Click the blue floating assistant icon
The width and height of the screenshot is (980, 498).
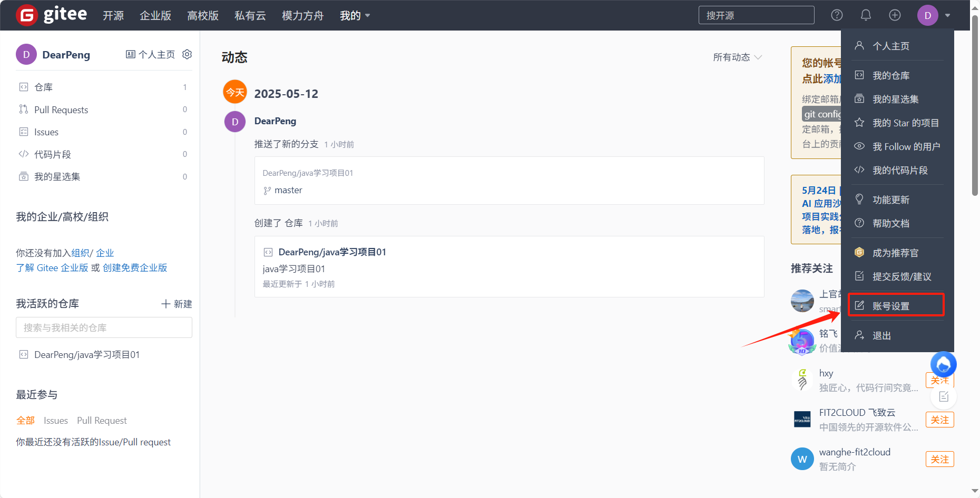pos(944,364)
